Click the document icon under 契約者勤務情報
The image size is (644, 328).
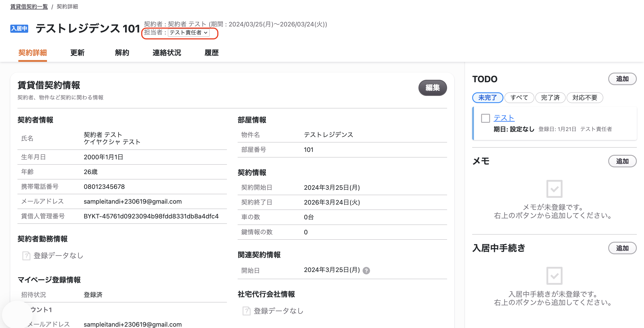coord(26,256)
